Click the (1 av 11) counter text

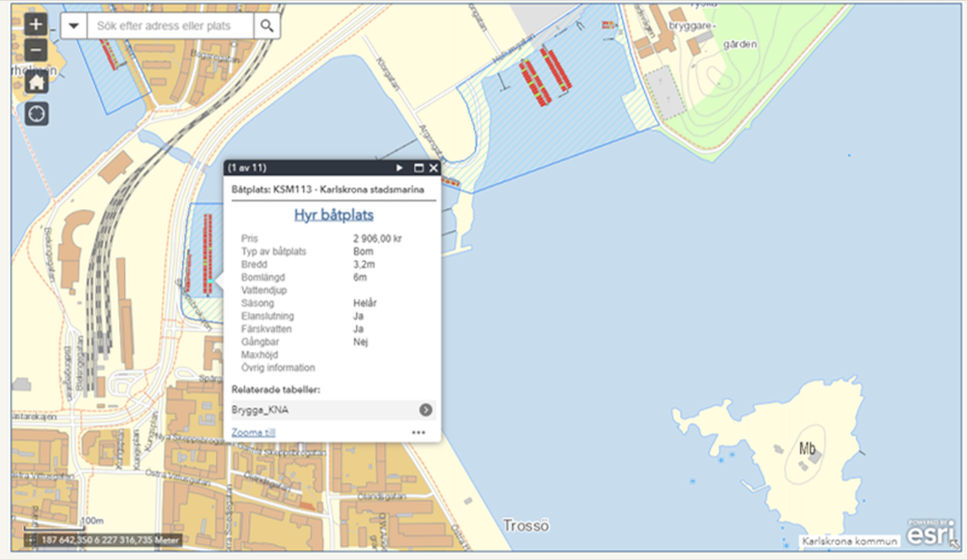(247, 168)
